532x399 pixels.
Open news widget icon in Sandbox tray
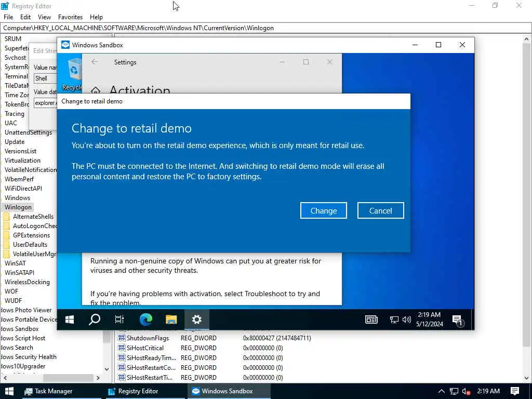(371, 320)
